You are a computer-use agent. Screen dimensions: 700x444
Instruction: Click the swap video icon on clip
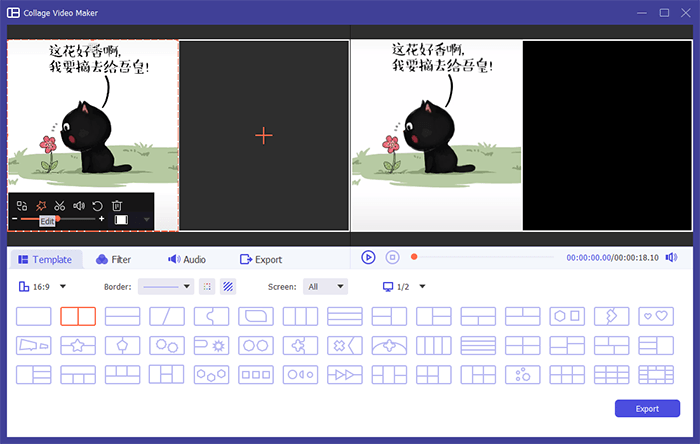(x=22, y=206)
